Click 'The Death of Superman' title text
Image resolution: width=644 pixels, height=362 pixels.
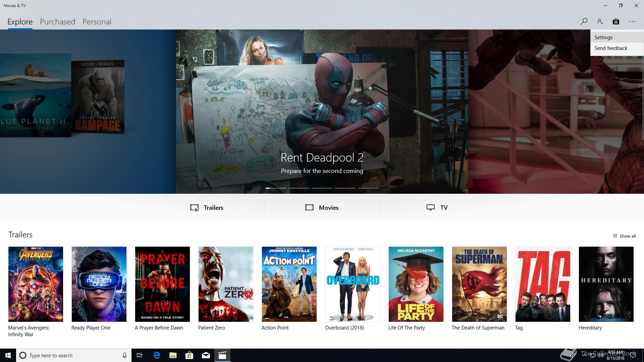pyautogui.click(x=478, y=328)
